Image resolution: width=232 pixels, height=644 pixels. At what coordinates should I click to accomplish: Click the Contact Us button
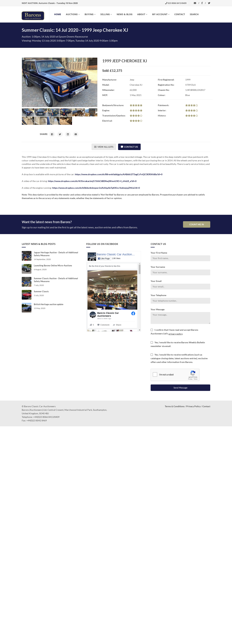[129, 147]
